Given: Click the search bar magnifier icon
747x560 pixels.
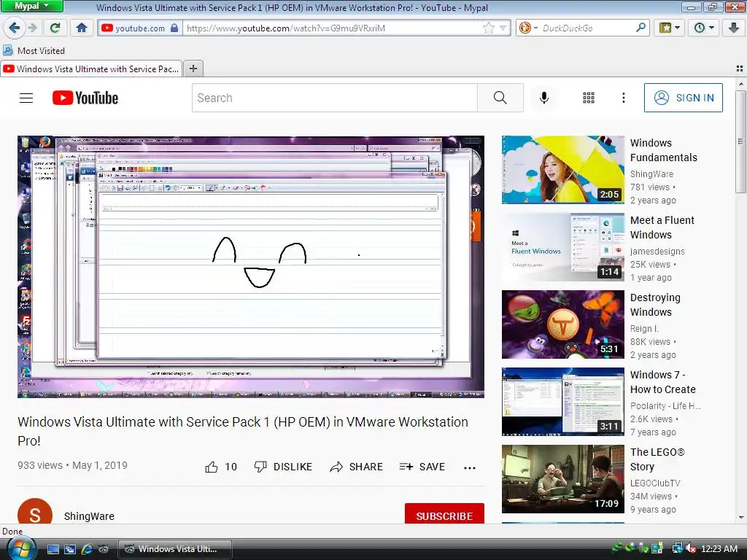Looking at the screenshot, I should click(x=641, y=28).
